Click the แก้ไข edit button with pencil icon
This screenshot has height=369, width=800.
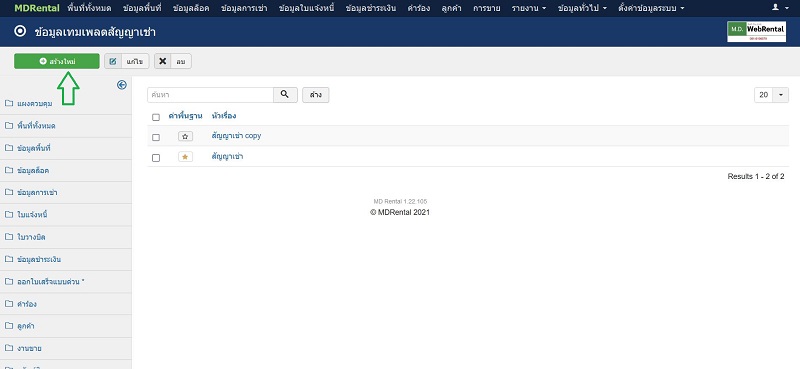(x=127, y=61)
